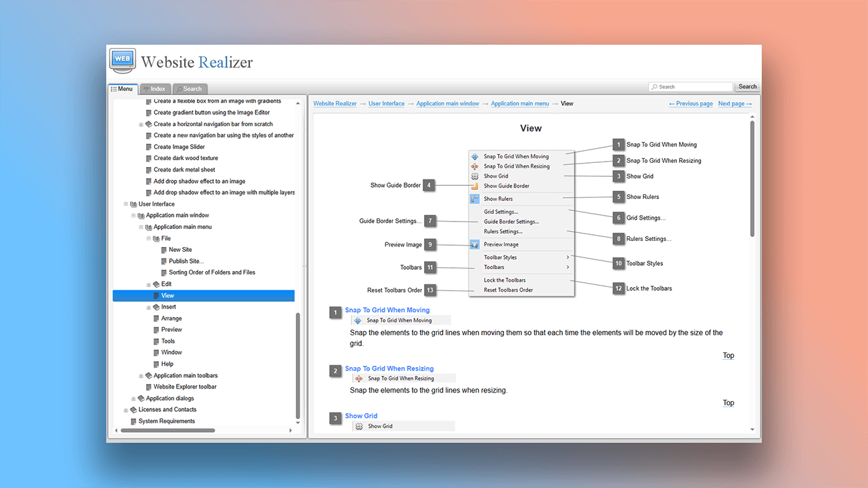The width and height of the screenshot is (868, 488).
Task: Click the Snap To Grid When Moving icon
Action: pyautogui.click(x=476, y=156)
